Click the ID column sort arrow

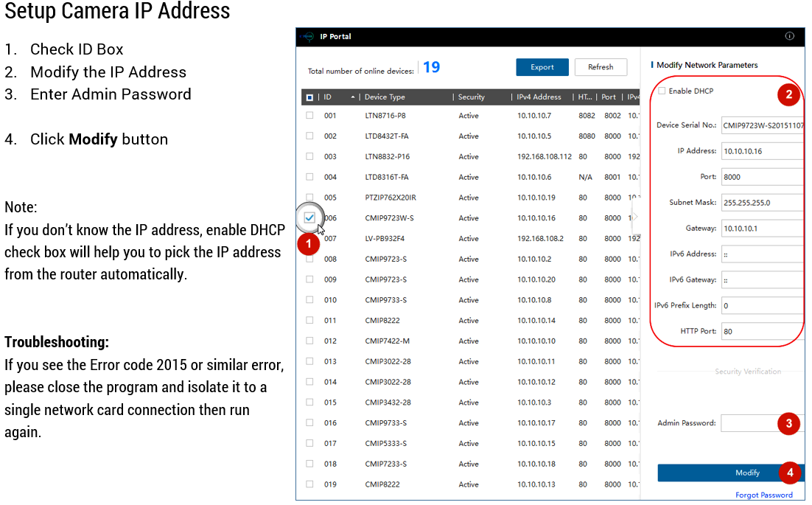(x=353, y=97)
